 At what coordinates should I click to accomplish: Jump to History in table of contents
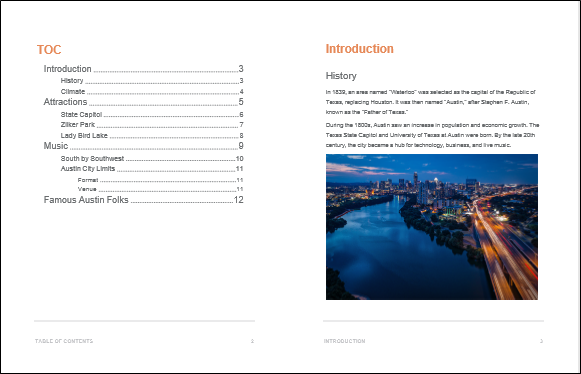tap(152, 81)
